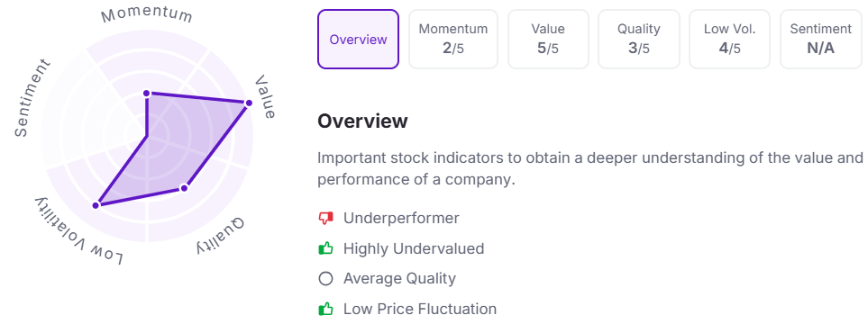Select the Overview tab
This screenshot has width=868, height=324.
coord(358,40)
